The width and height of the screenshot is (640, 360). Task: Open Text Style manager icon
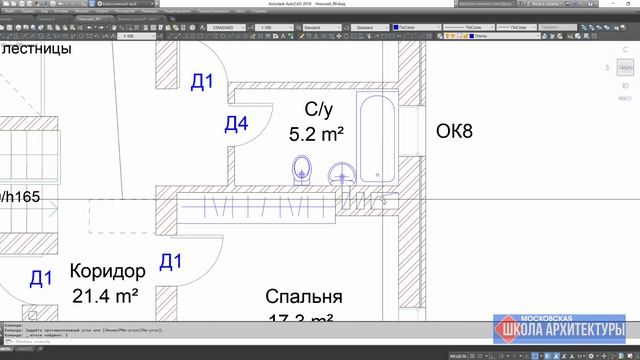click(202, 27)
